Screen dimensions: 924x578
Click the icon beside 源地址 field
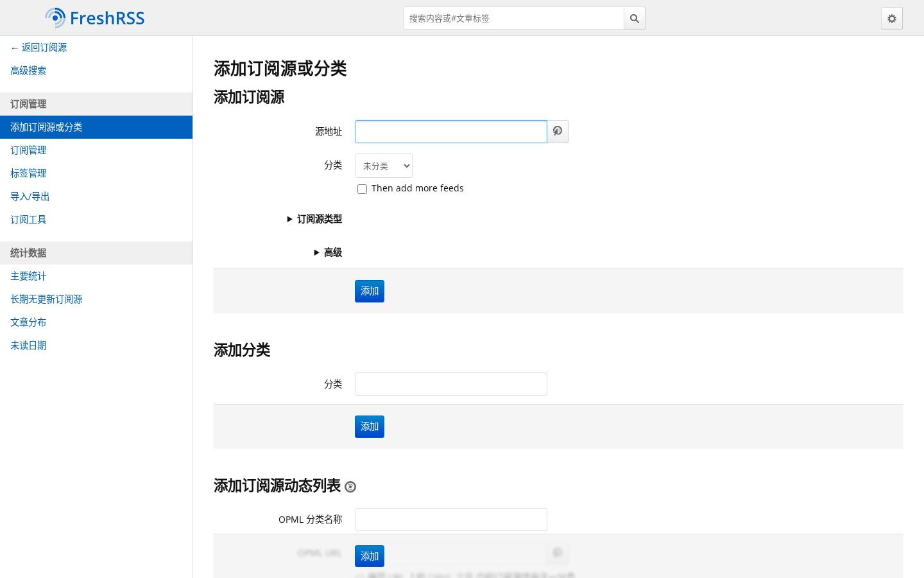point(558,132)
